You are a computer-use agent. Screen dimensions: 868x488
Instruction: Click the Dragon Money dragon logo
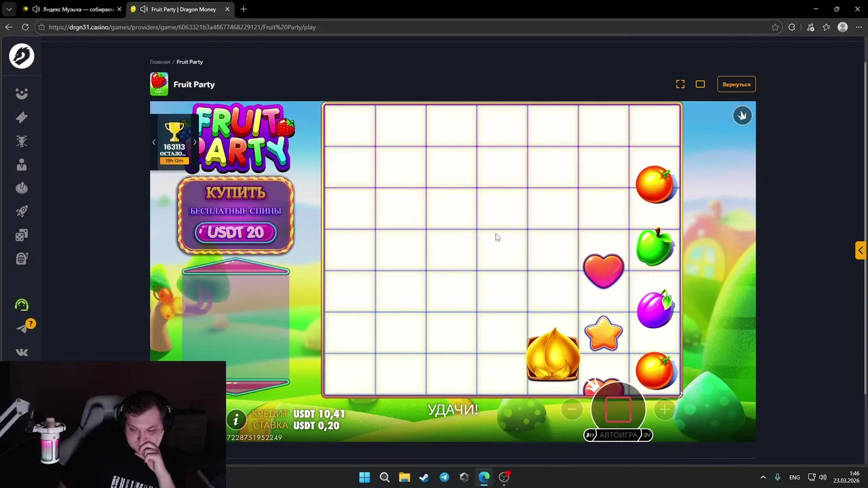(22, 56)
